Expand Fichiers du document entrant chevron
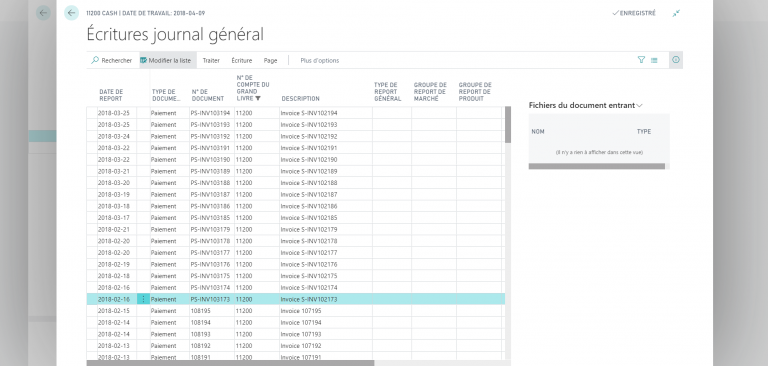Viewport: 768px width, 366px height. click(x=639, y=105)
